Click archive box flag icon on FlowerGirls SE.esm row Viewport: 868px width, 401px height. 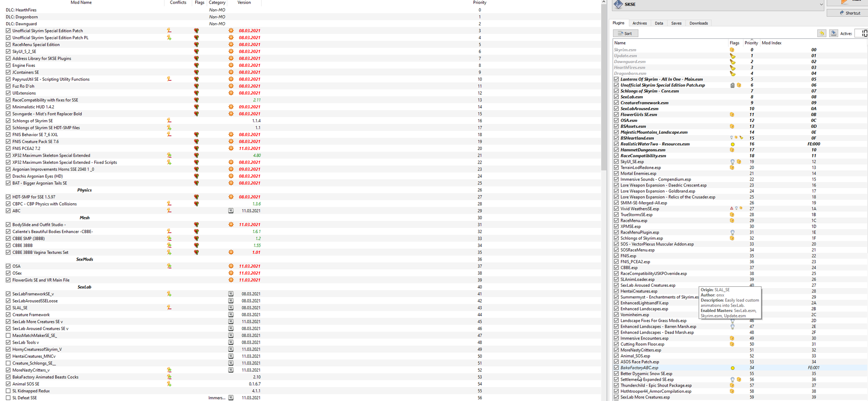click(732, 115)
